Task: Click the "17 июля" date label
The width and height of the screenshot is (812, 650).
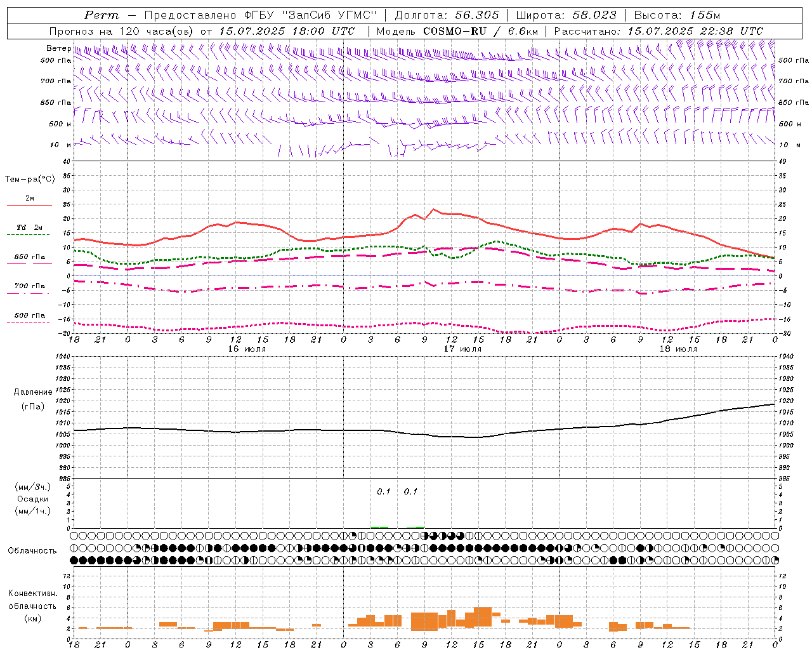Action: pyautogui.click(x=462, y=349)
